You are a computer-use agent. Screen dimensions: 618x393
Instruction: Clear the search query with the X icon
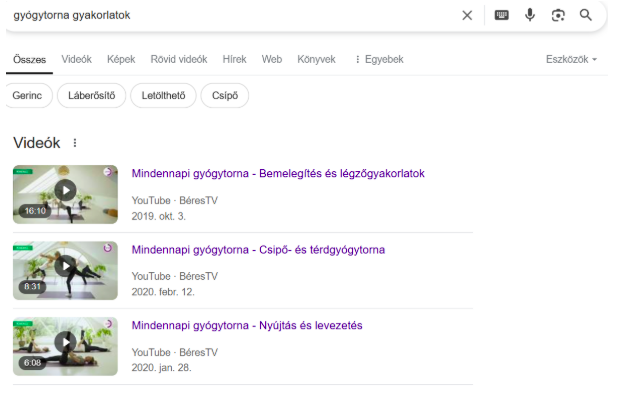click(x=467, y=15)
